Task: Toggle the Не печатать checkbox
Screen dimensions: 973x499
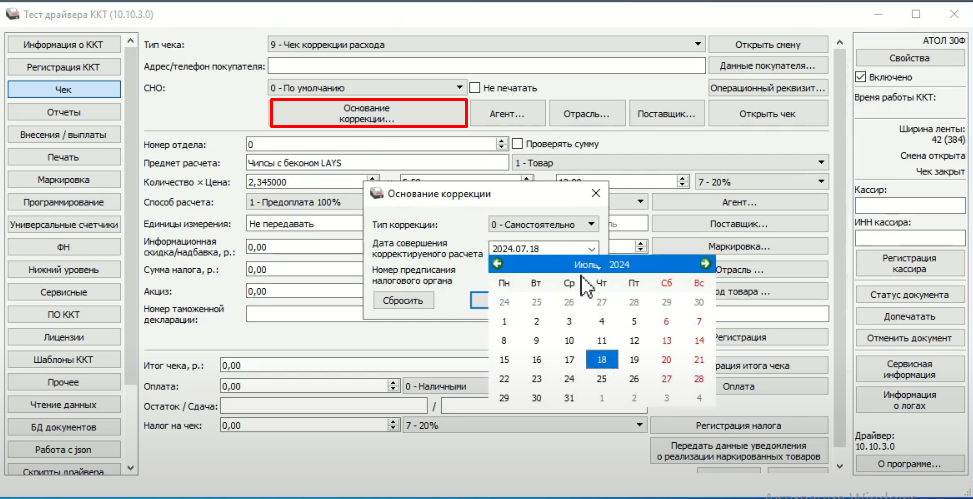Action: pos(476,88)
